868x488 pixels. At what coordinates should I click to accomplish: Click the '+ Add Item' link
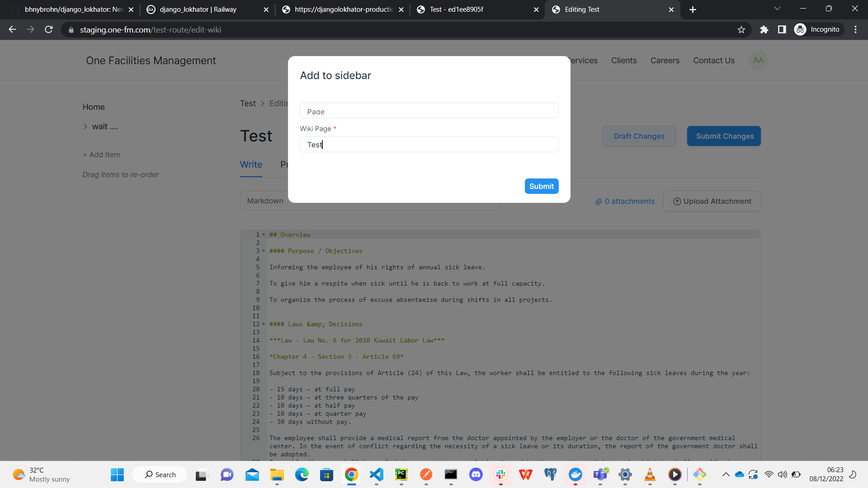101,155
